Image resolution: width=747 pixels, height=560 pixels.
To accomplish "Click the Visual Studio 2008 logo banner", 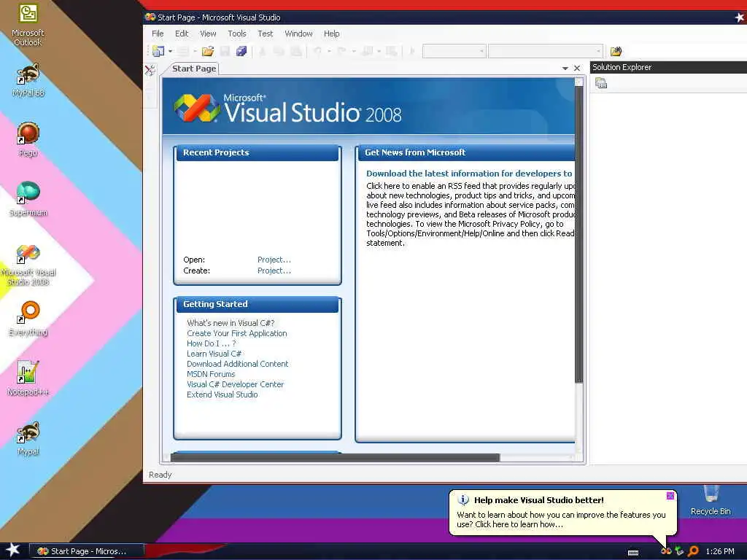I will [368, 106].
